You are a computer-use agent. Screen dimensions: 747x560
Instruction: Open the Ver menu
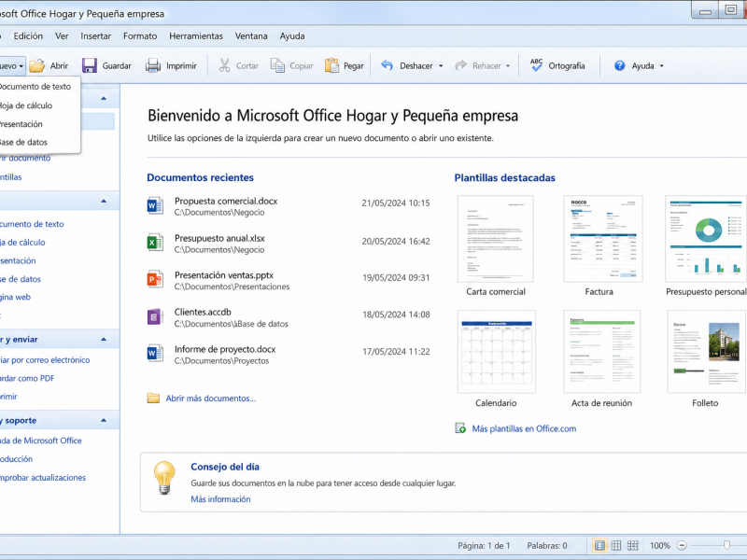tap(62, 36)
